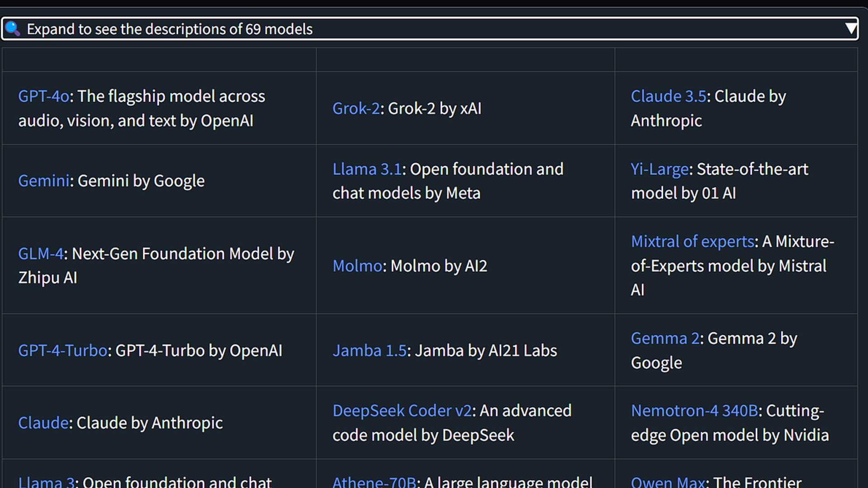
Task: Click the Nemotron-4 340B link
Action: [x=695, y=410]
